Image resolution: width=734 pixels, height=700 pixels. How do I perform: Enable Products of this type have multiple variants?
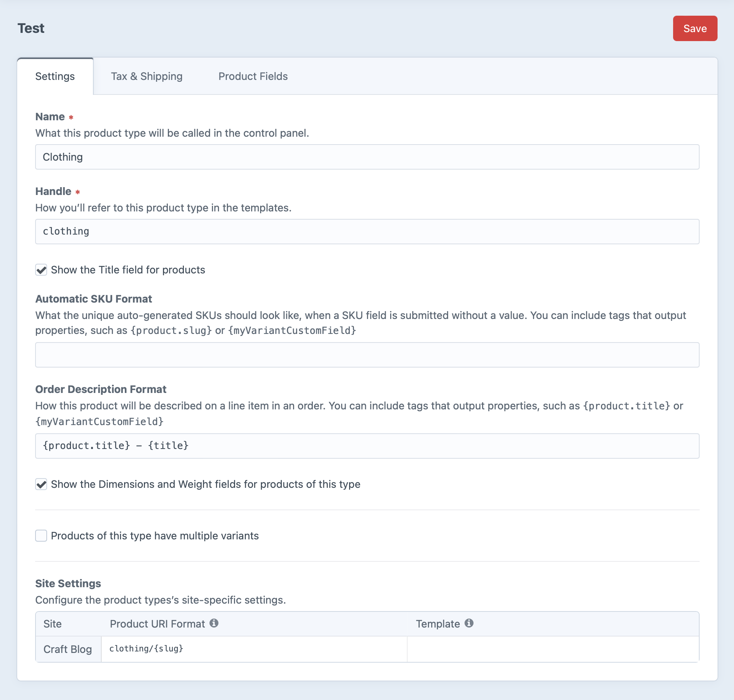[x=41, y=536]
